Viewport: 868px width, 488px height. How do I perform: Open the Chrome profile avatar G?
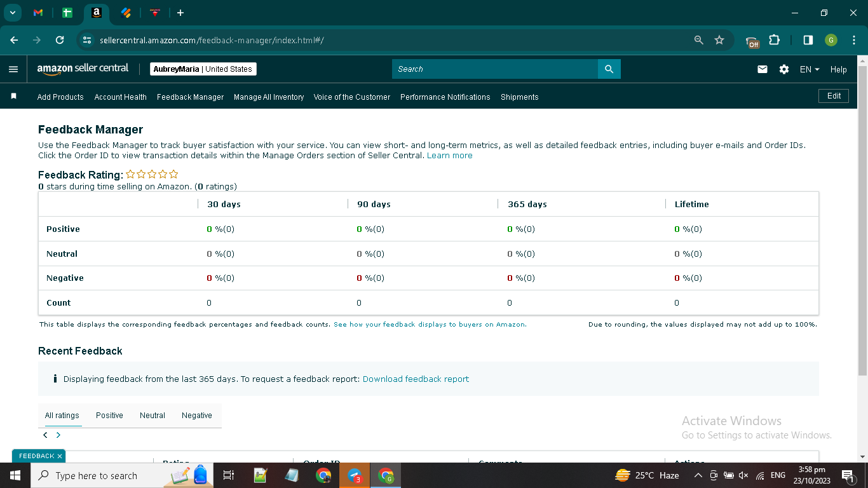(x=831, y=40)
